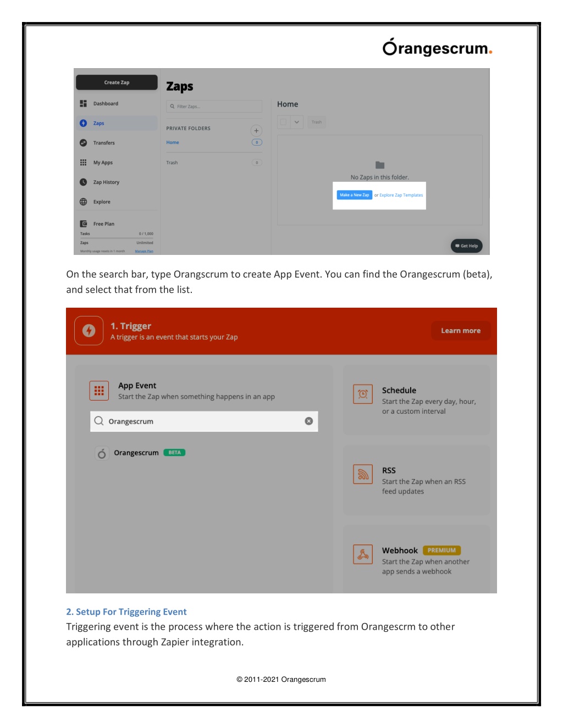This screenshot has width=563, height=728.
Task: Click the Orangescrum app search field
Action: [204, 421]
